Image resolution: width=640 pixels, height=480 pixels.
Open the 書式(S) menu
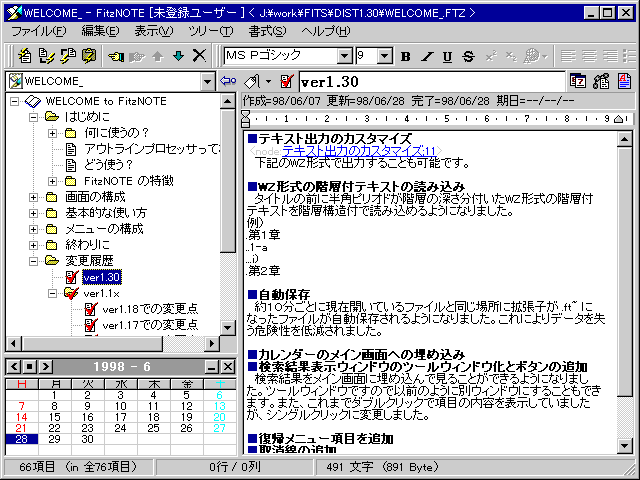click(267, 31)
